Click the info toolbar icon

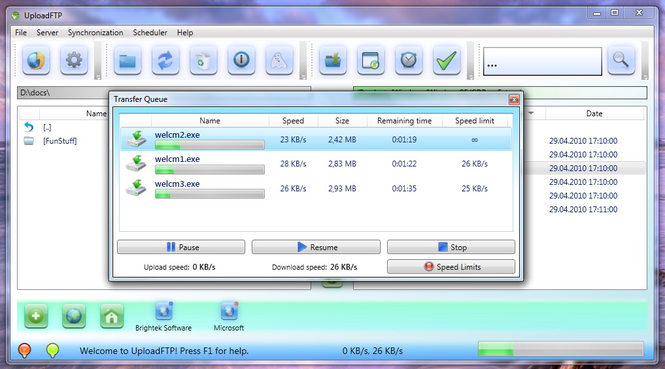tap(241, 61)
